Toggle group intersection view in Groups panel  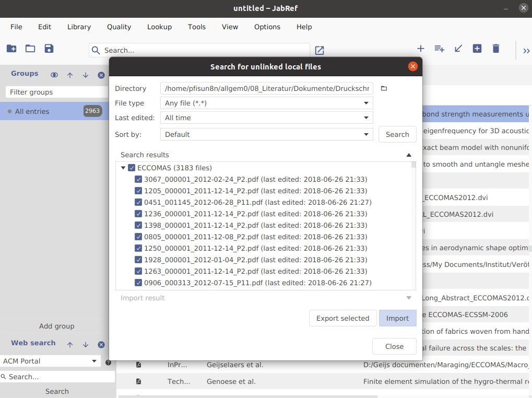pos(54,75)
